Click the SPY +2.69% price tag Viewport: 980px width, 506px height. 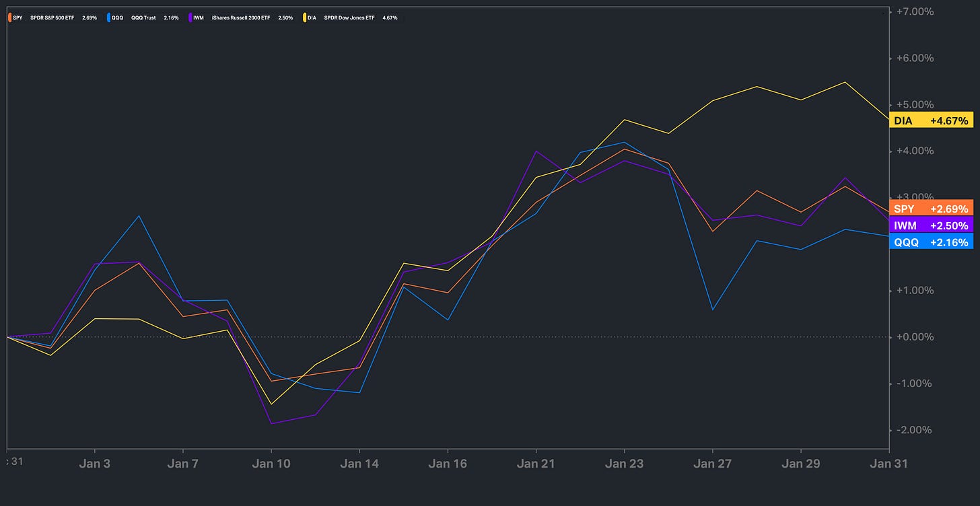click(x=931, y=209)
